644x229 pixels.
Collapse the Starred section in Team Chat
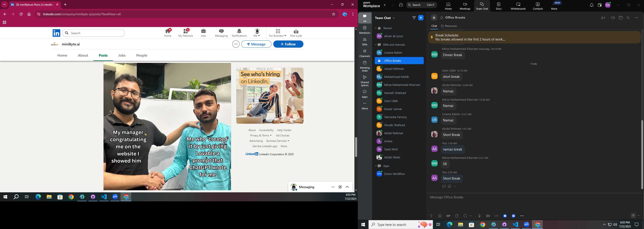pyautogui.click(x=375, y=28)
